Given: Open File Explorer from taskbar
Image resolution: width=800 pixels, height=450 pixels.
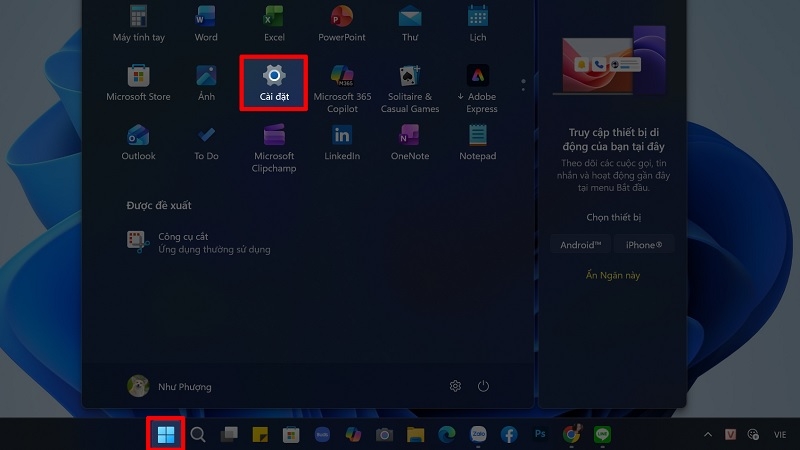Looking at the screenshot, I should pyautogui.click(x=415, y=435).
